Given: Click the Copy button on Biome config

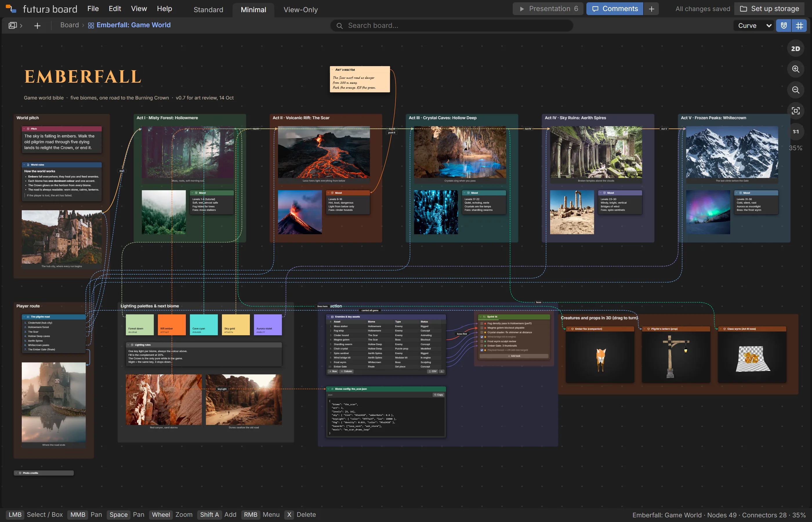Looking at the screenshot, I should coord(438,395).
